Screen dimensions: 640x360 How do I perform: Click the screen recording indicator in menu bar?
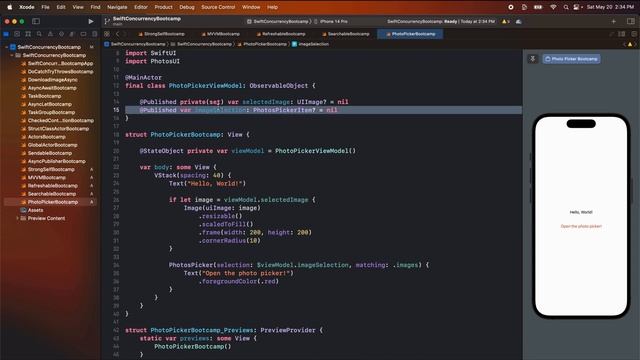[x=511, y=7]
